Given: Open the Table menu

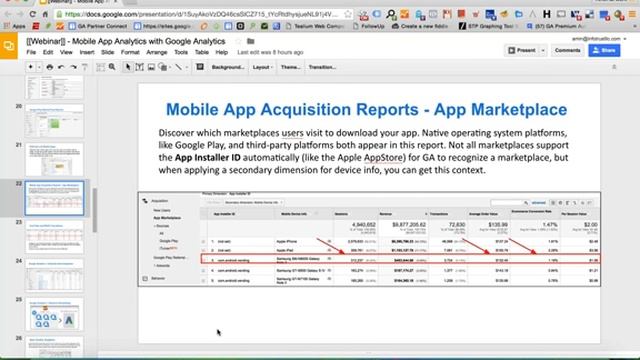Looking at the screenshot, I should click(x=202, y=52).
